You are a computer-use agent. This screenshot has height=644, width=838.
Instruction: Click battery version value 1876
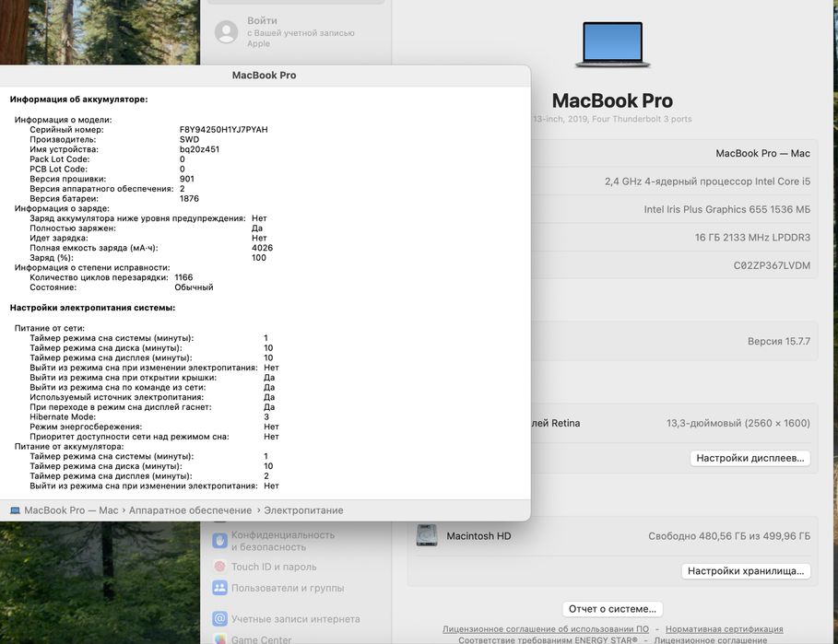coord(189,198)
